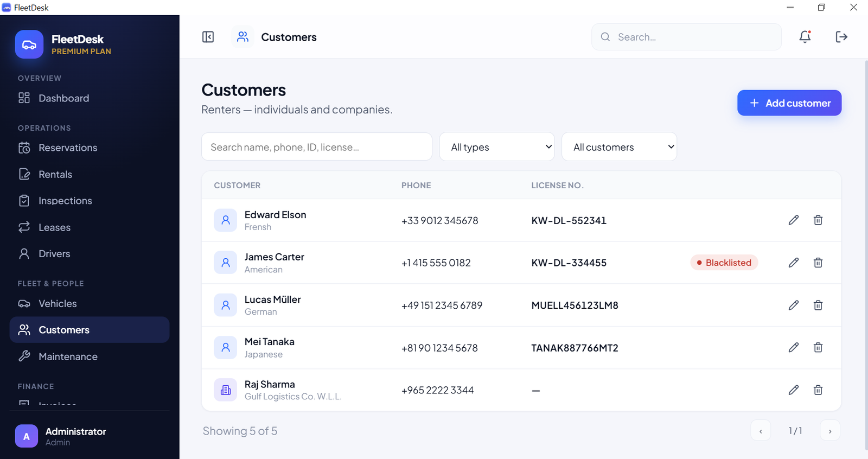Open Leases in the sidebar
Viewport: 868px width, 459px height.
[x=90, y=227]
